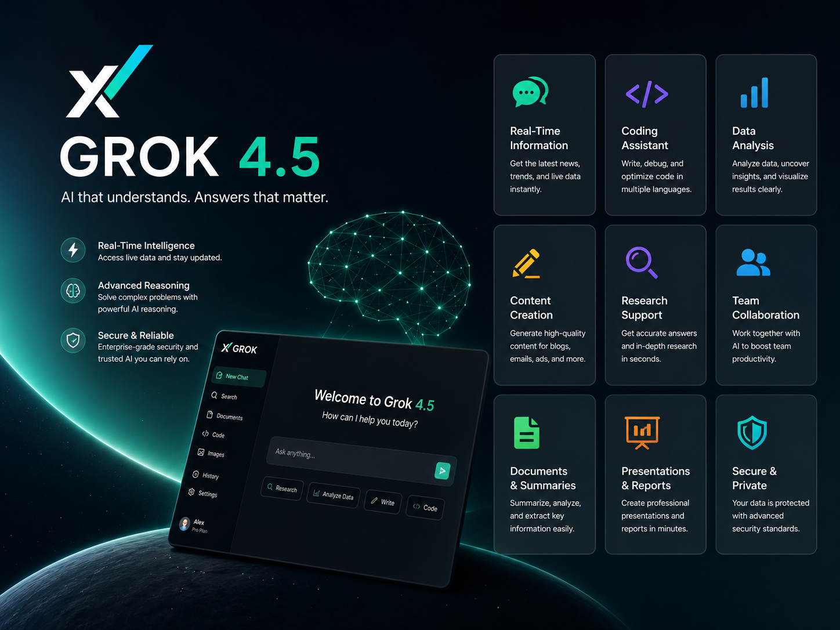Viewport: 840px width, 630px height.
Task: Select the yellow pencil Content Creation icon
Action: click(x=526, y=264)
